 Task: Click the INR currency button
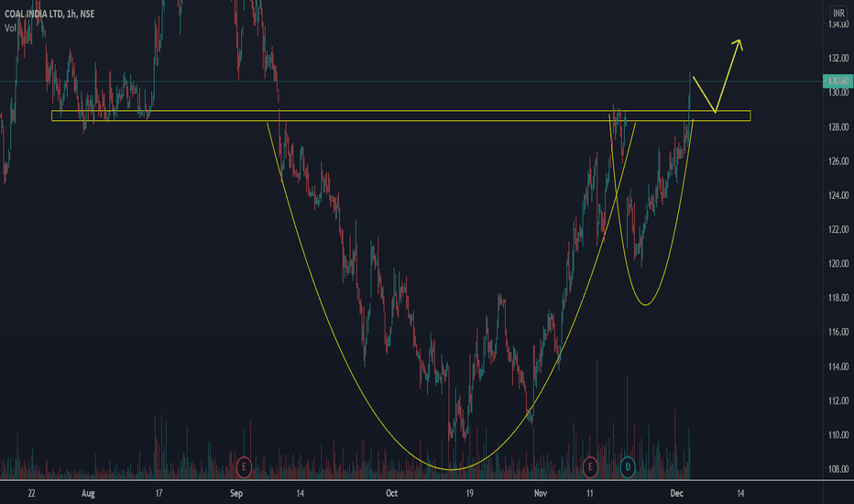coord(838,13)
